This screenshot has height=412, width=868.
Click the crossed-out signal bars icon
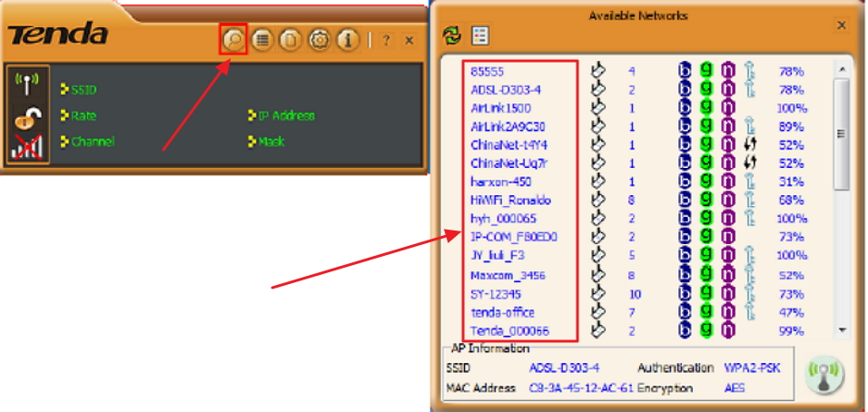coord(27,146)
